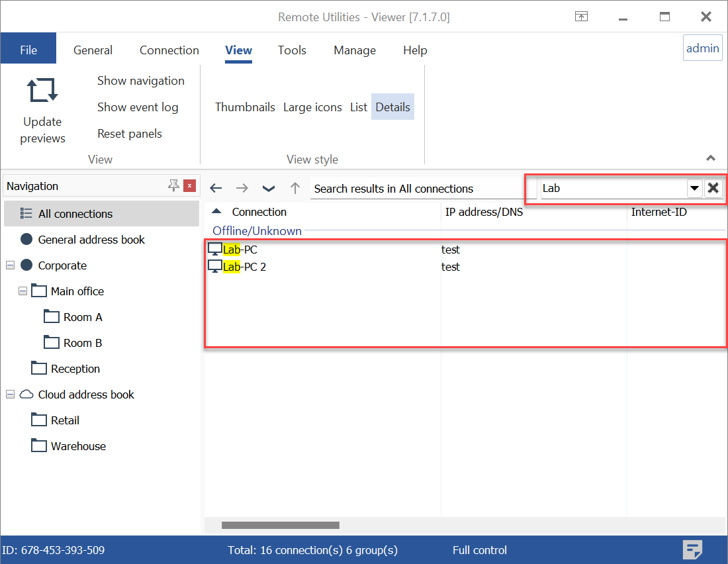Click the horizontal scrollbar at the bottom
The height and width of the screenshot is (564, 728).
point(280,525)
